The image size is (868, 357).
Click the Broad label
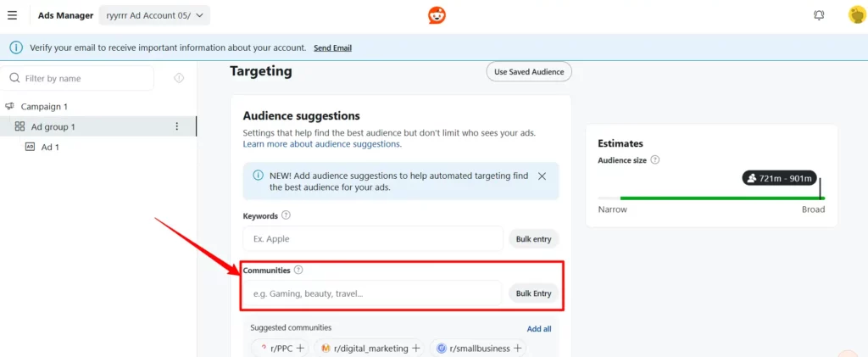813,209
